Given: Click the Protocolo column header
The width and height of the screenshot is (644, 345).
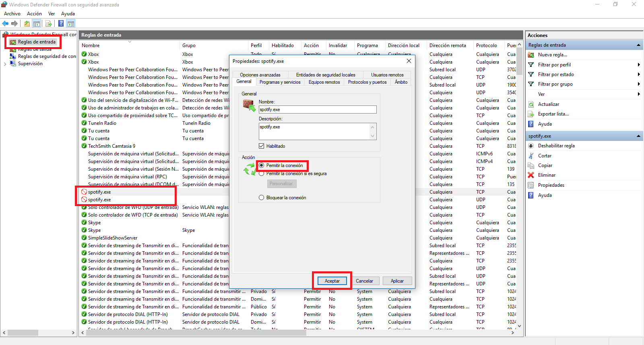Looking at the screenshot, I should click(x=489, y=45).
